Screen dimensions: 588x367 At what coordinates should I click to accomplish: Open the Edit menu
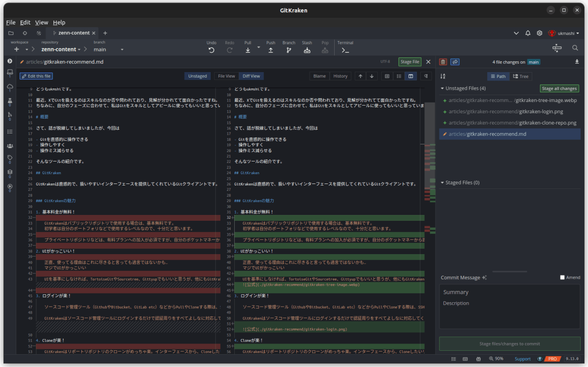(25, 22)
